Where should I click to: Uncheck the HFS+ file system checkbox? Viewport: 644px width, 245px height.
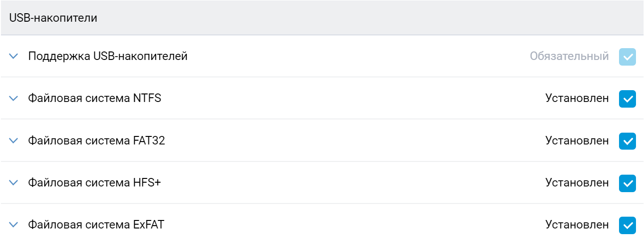click(627, 183)
